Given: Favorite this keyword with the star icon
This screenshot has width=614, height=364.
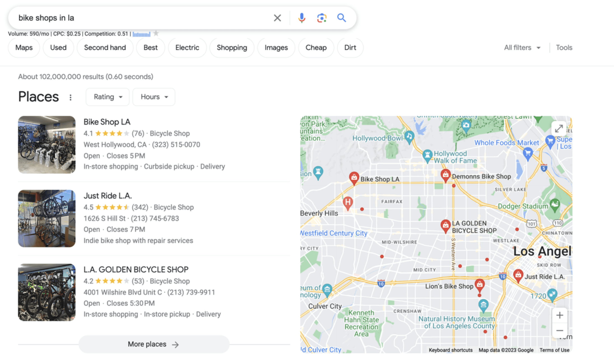Looking at the screenshot, I should pos(156,34).
